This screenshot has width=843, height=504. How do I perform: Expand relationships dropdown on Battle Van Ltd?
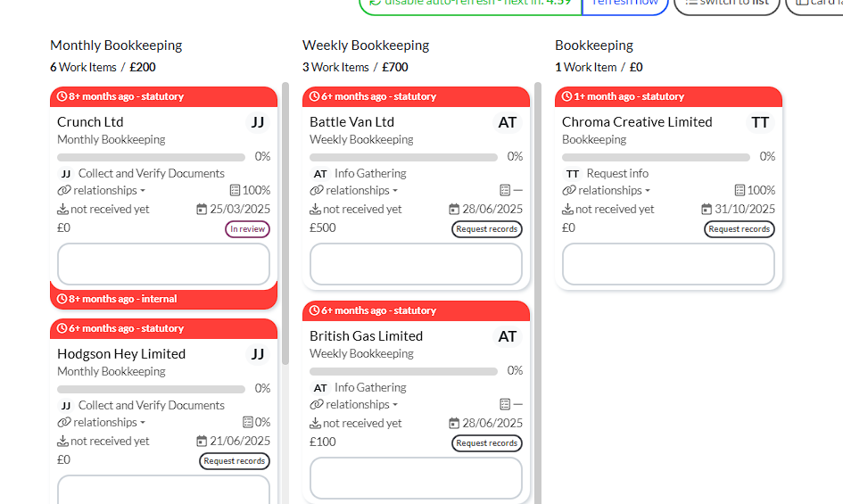coord(358,190)
